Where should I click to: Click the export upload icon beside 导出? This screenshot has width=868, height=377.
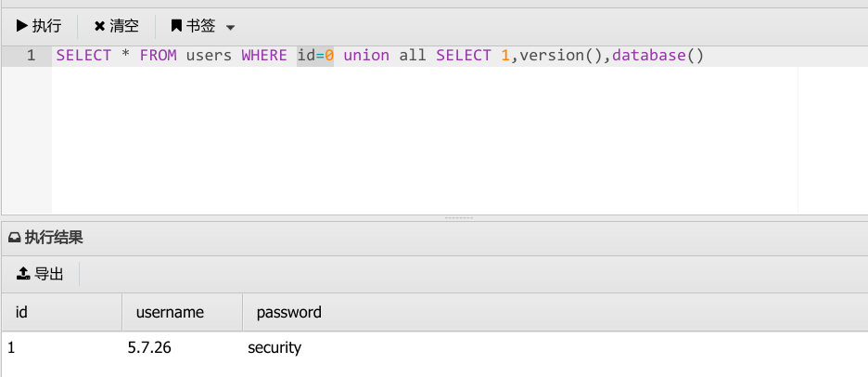tap(23, 273)
